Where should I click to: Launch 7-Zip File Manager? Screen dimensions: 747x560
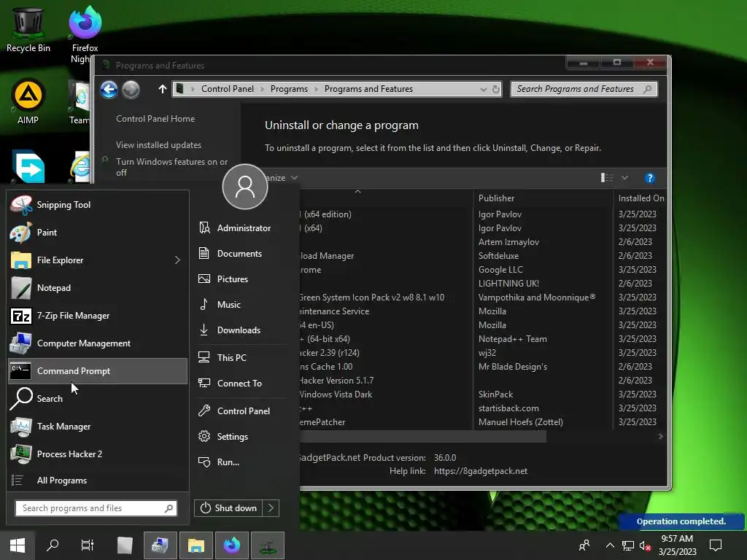coord(98,315)
